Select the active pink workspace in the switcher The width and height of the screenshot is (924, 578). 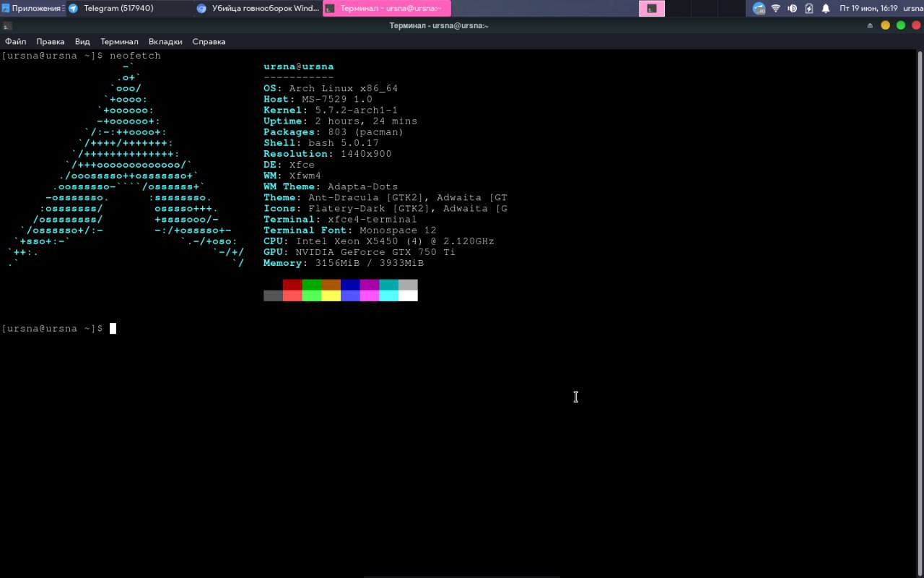pos(652,8)
